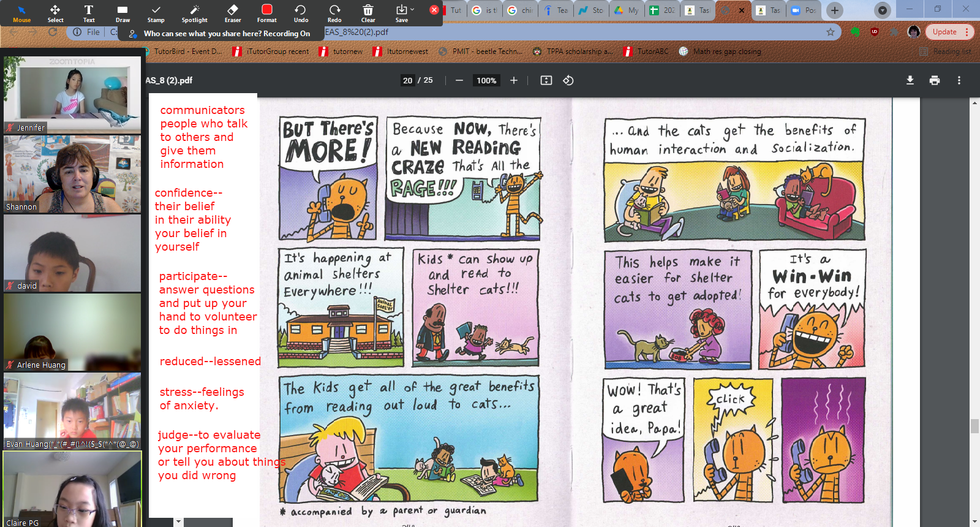Viewport: 980px width, 527px height.
Task: Save the annotated screen
Action: (402, 13)
